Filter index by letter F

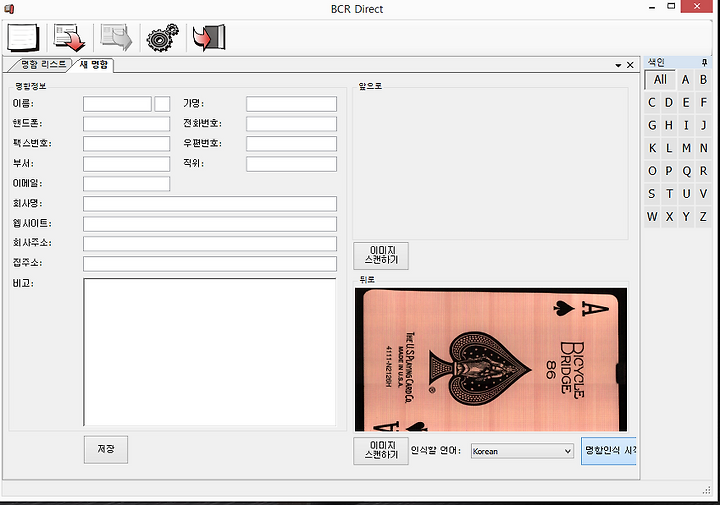click(x=703, y=102)
